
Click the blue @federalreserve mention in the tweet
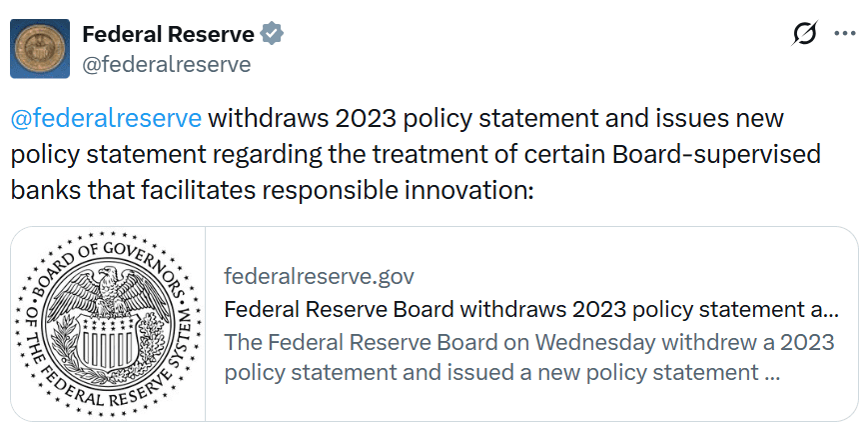106,118
